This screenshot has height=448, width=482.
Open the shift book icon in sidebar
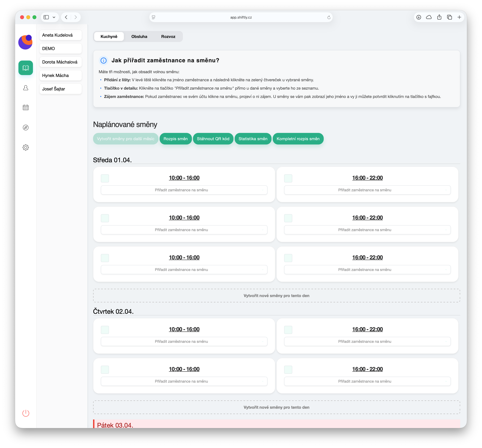click(26, 68)
